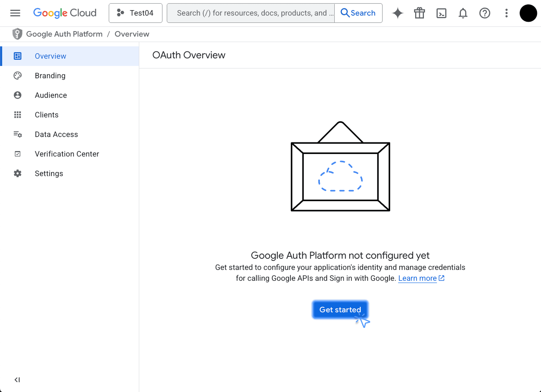Open the Settings sidebar item
This screenshot has height=392, width=541.
pos(69,174)
